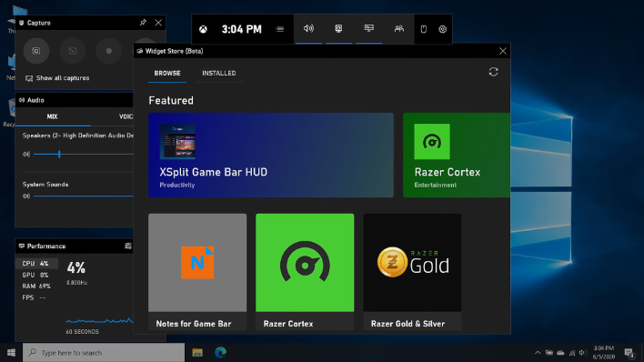Select the FPS metric row

(36, 297)
